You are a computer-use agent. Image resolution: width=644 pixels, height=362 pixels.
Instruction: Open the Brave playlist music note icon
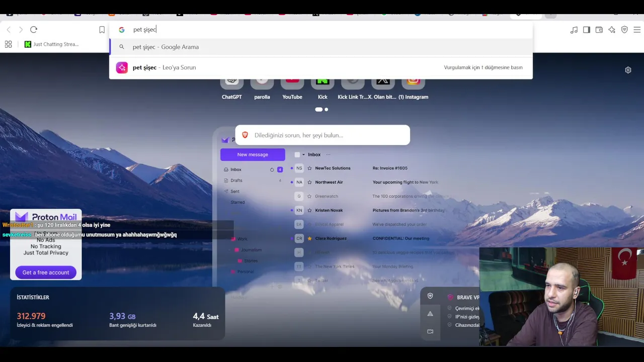click(x=574, y=30)
